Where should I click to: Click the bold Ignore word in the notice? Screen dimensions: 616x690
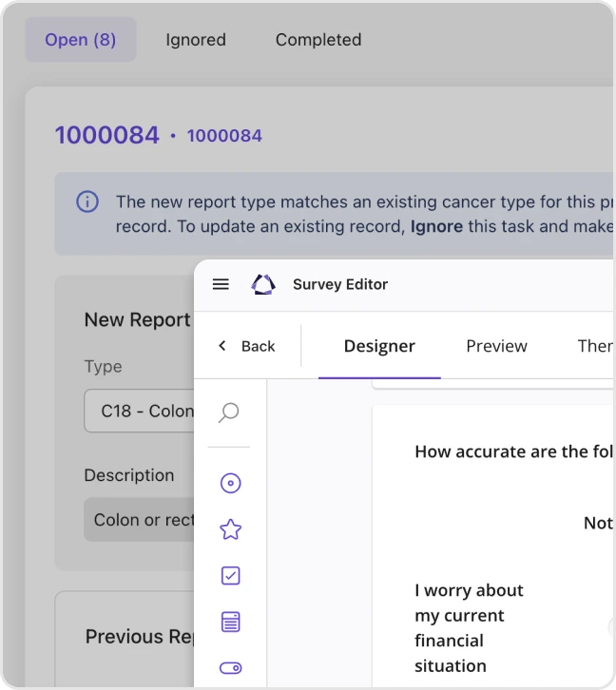tap(436, 226)
